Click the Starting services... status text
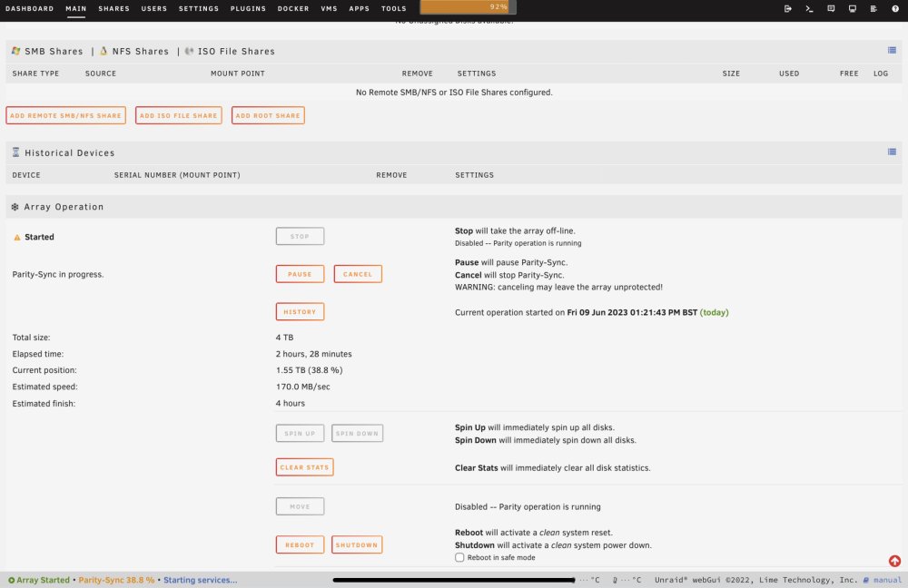The image size is (908, 588). (201, 580)
